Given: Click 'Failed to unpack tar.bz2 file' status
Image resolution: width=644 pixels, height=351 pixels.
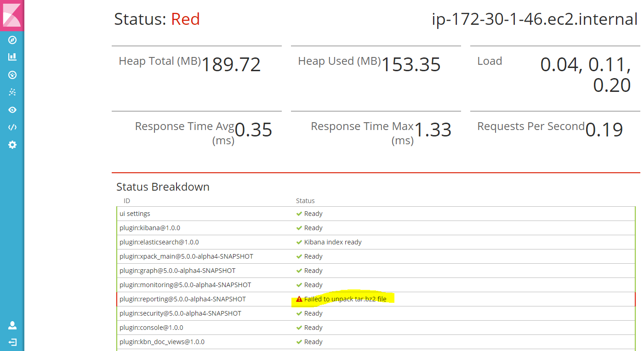Looking at the screenshot, I should [x=345, y=299].
